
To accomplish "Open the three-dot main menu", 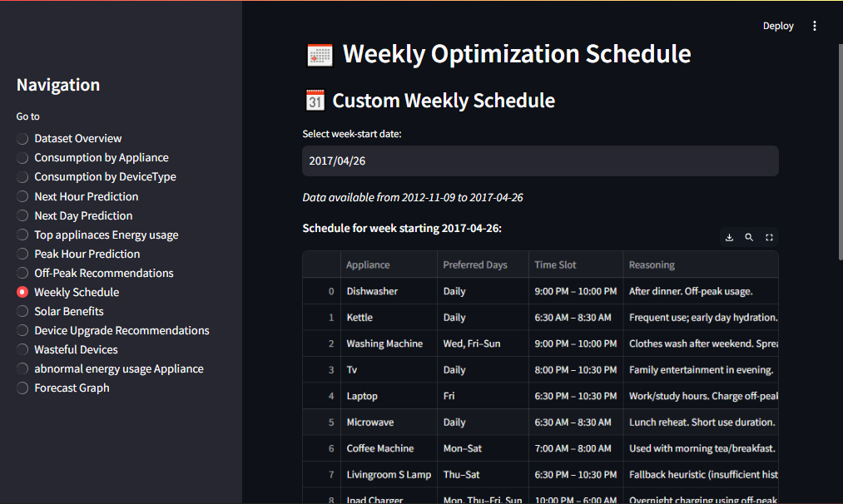I will (x=815, y=26).
